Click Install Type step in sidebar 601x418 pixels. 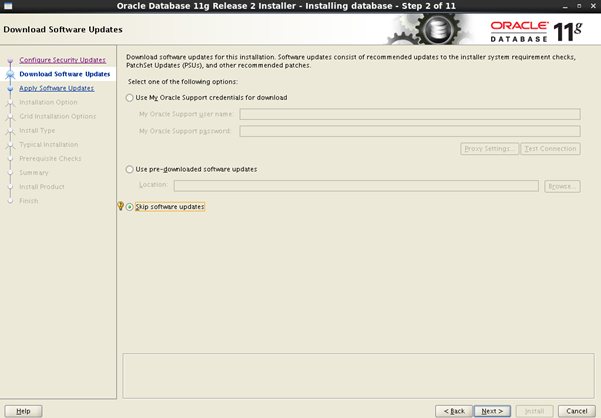[x=37, y=131]
